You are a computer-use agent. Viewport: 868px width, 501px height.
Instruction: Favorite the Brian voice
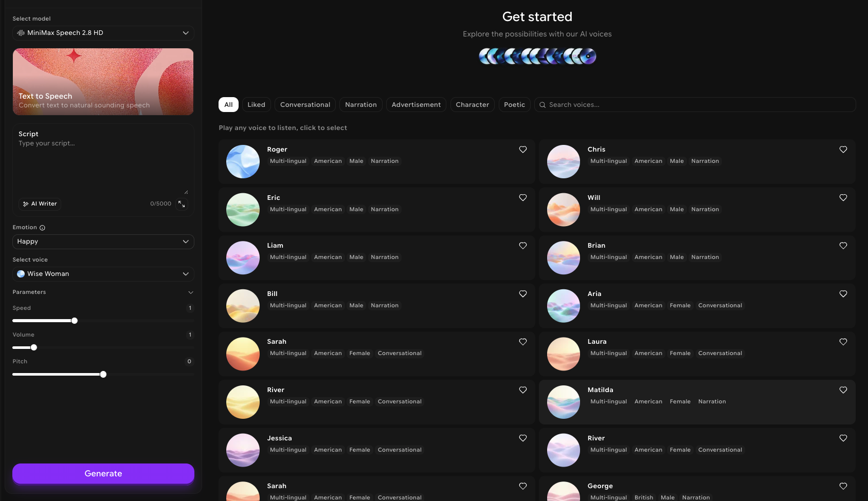pyautogui.click(x=843, y=246)
